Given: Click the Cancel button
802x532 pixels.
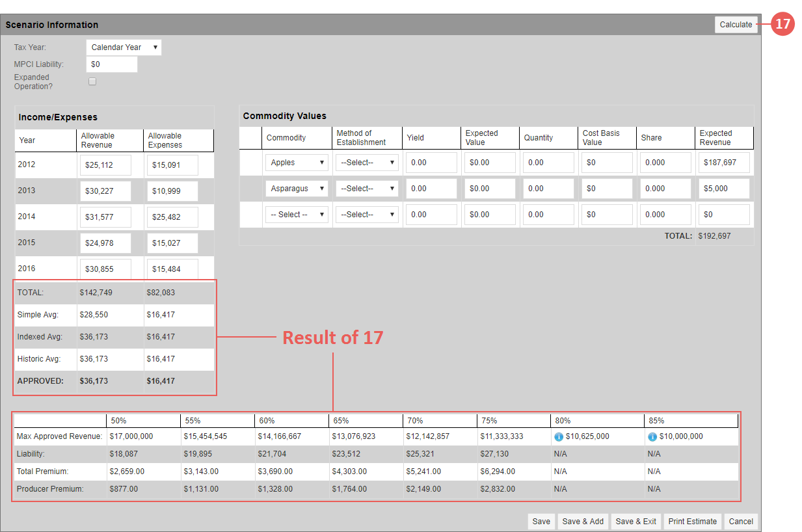Looking at the screenshot, I should (740, 521).
